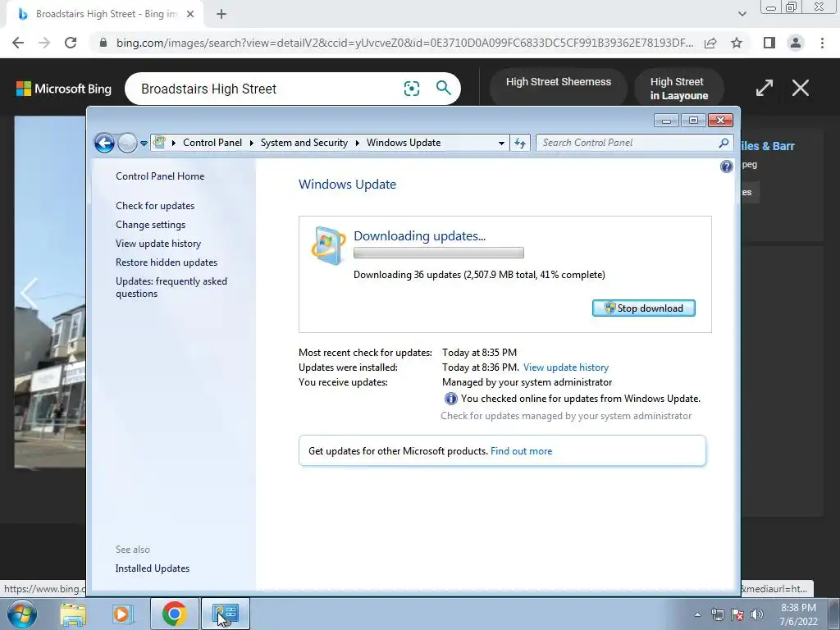Open Chrome side panel icon
Viewport: 840px width, 630px height.
(769, 43)
